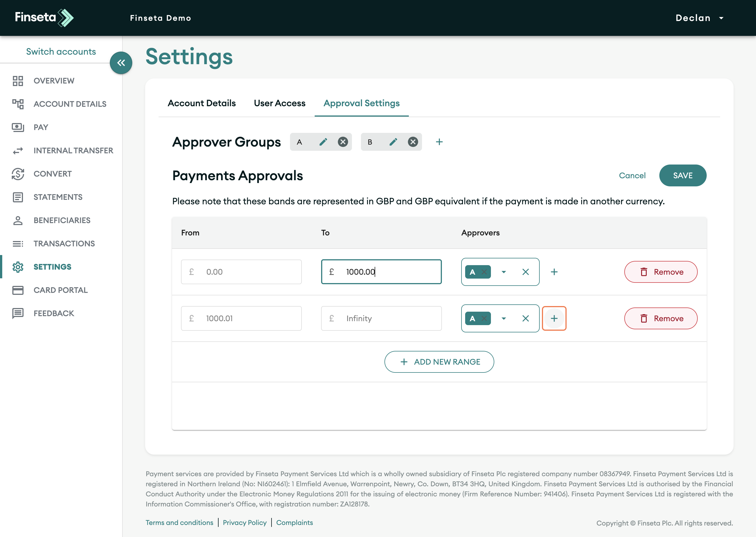The height and width of the screenshot is (537, 756).
Task: Click the SAVE button
Action: [x=683, y=175]
